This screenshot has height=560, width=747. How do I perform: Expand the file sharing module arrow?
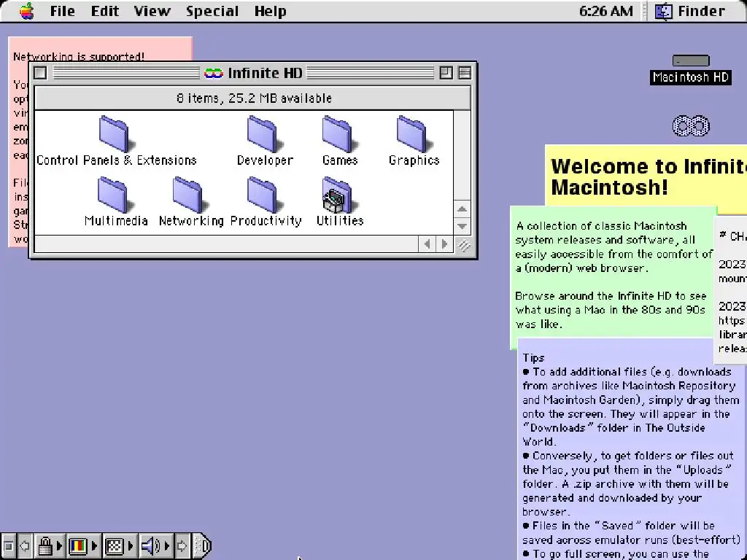(60, 545)
